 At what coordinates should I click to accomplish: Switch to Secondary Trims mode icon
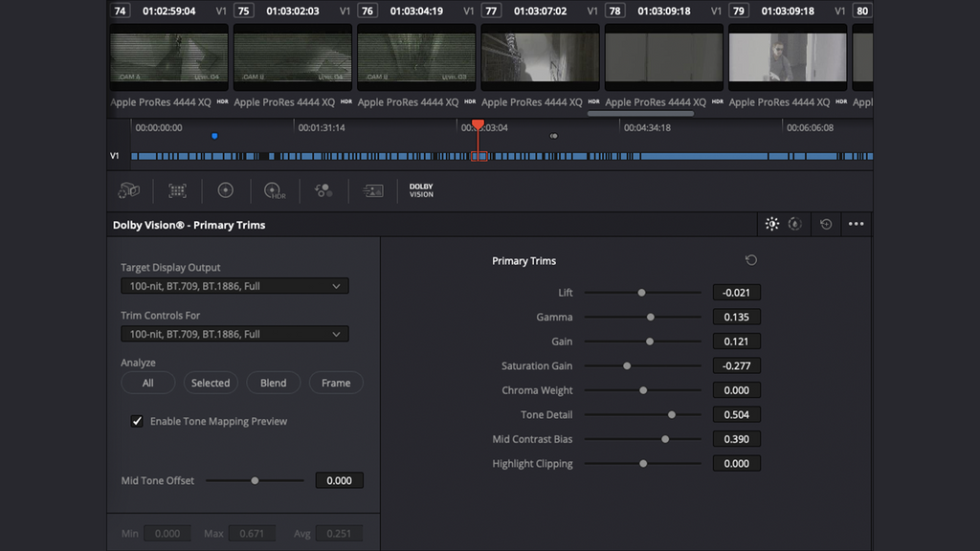pos(795,224)
